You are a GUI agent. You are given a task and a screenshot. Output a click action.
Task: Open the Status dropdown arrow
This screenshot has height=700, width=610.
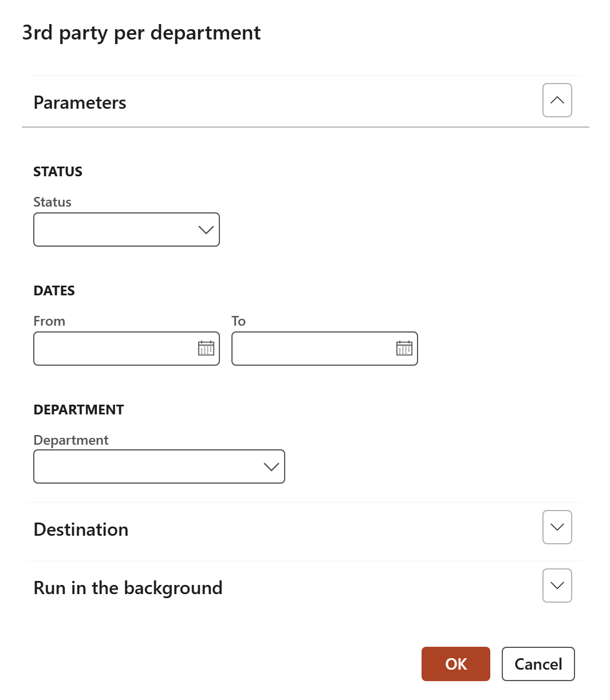pos(206,230)
